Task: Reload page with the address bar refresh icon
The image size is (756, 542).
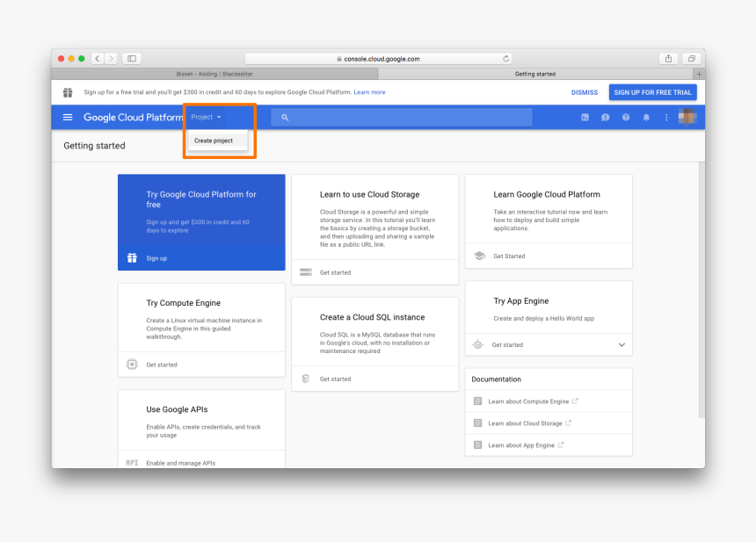Action: click(505, 59)
